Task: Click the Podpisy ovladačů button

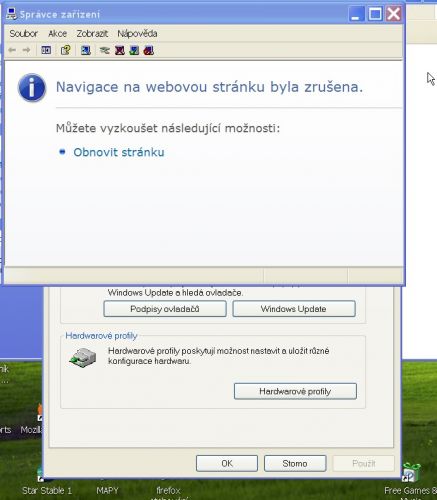Action: (x=165, y=309)
